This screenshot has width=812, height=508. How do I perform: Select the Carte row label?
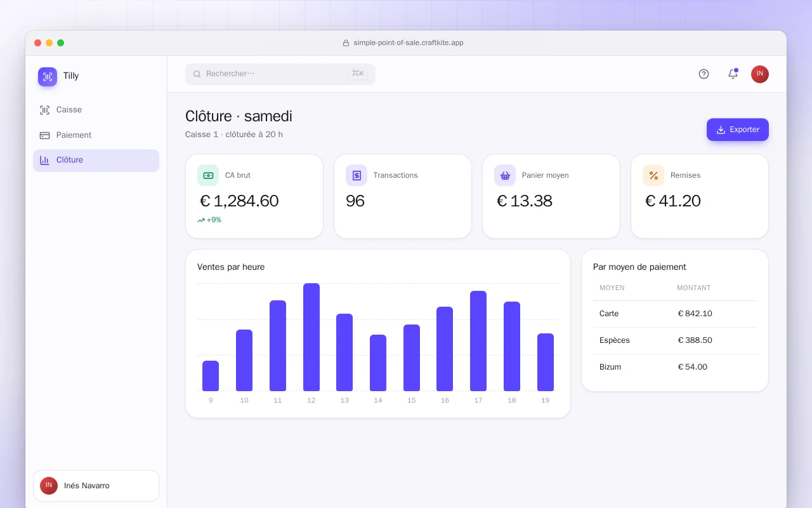click(x=609, y=314)
